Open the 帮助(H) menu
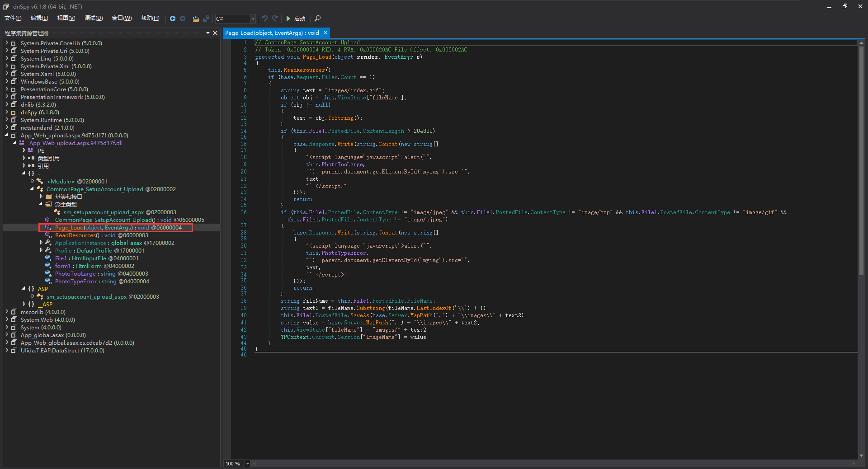 150,18
